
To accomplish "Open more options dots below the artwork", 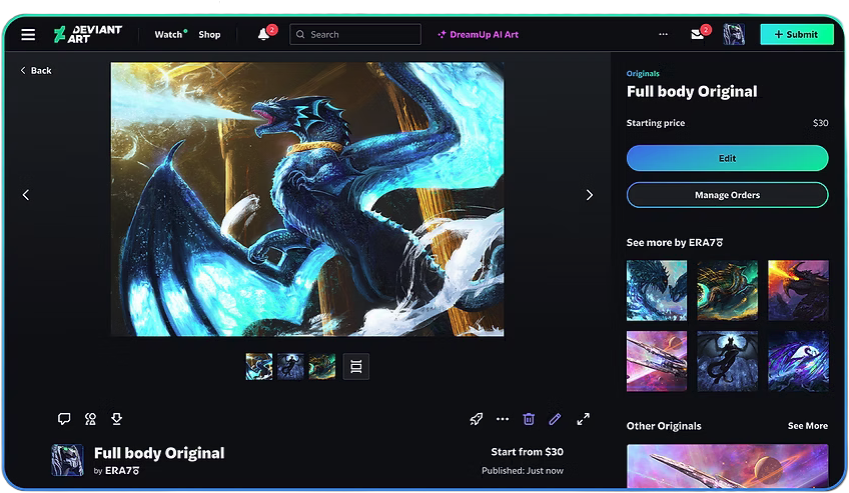I will 502,419.
